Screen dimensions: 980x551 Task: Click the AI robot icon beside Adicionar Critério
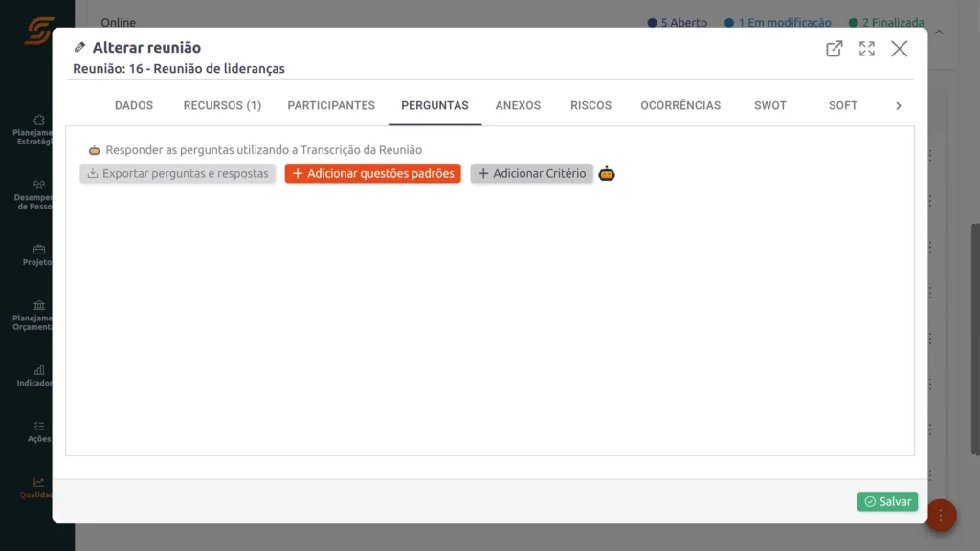tap(607, 173)
